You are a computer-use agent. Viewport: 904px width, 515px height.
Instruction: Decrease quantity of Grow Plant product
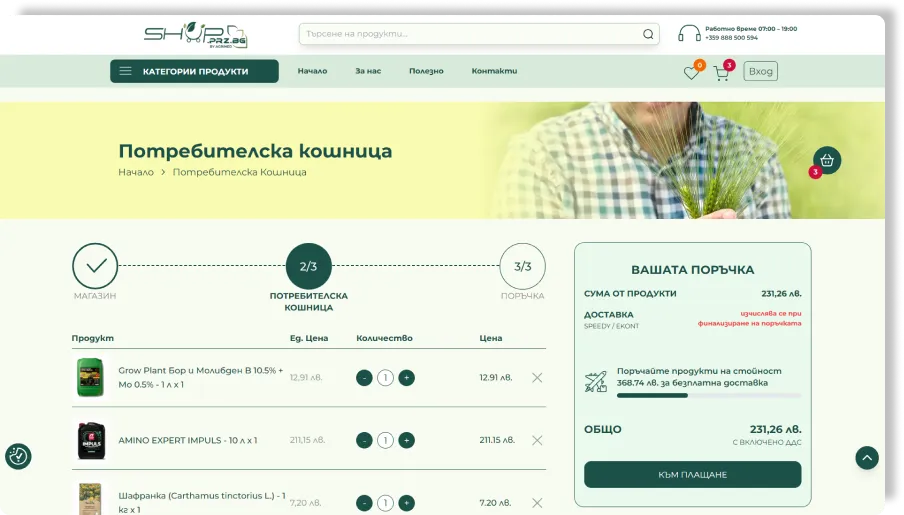(x=364, y=378)
